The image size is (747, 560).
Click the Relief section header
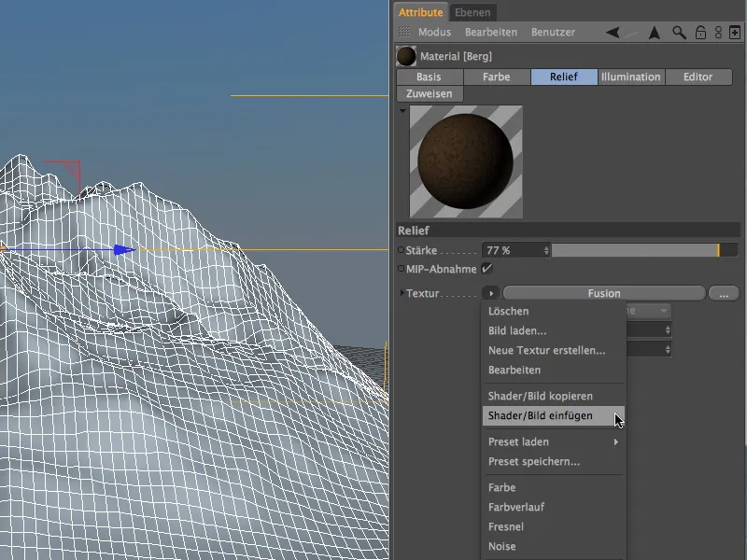coord(568,231)
